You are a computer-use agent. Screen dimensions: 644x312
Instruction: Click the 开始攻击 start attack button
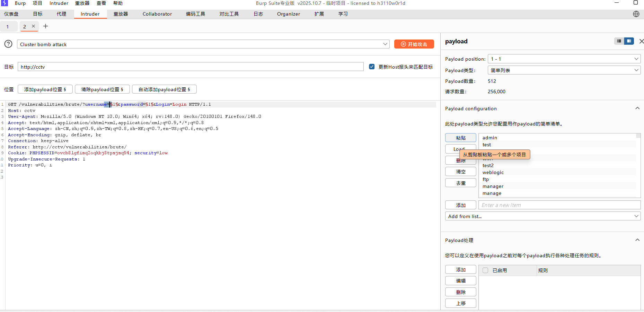tap(414, 44)
